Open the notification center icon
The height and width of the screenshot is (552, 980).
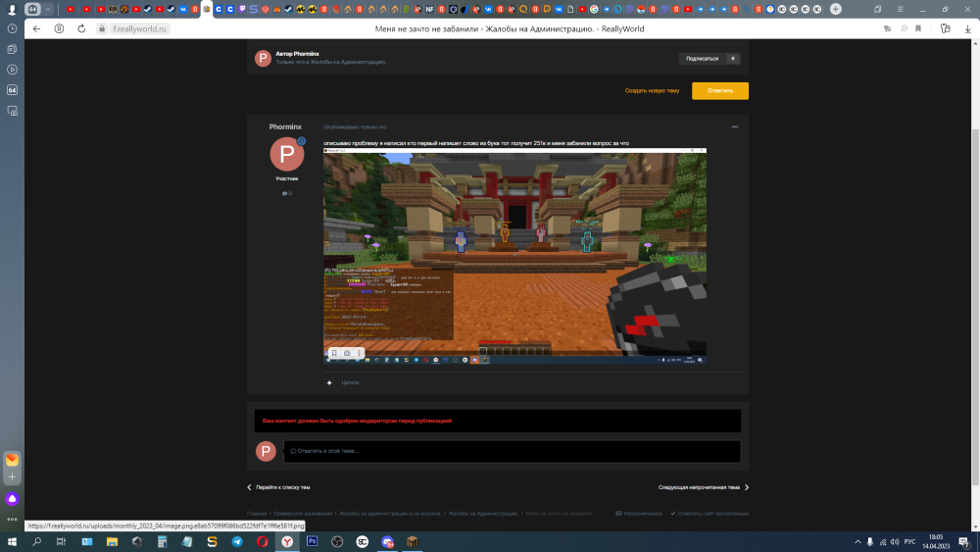[x=963, y=542]
